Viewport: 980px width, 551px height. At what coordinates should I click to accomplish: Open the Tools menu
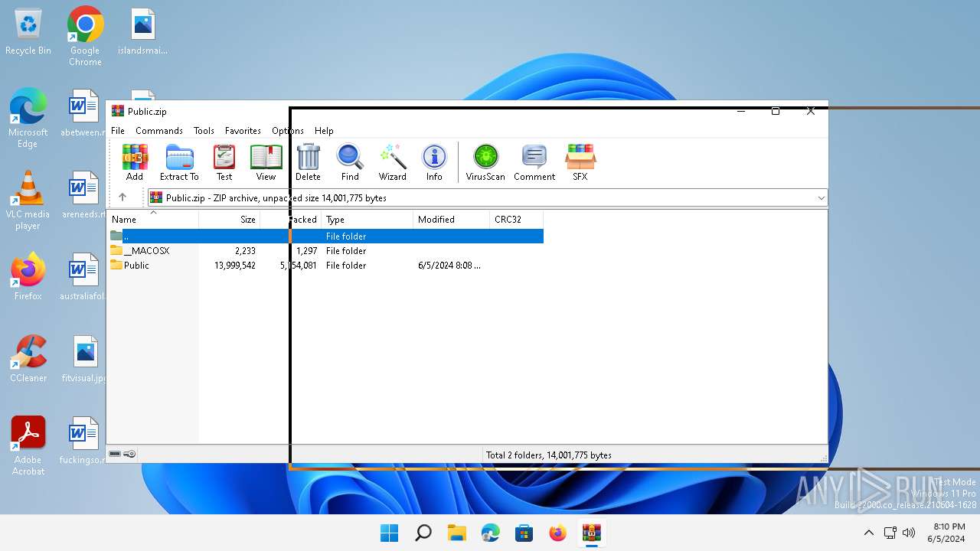204,131
